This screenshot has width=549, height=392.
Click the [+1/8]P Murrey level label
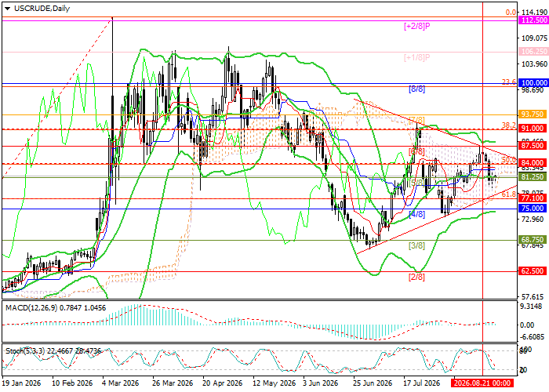[416, 57]
